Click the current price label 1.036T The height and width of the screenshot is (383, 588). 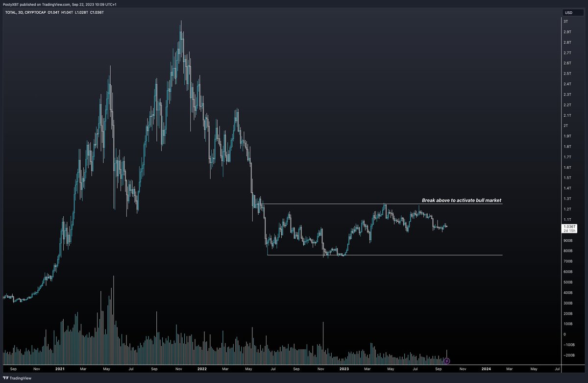tap(569, 227)
